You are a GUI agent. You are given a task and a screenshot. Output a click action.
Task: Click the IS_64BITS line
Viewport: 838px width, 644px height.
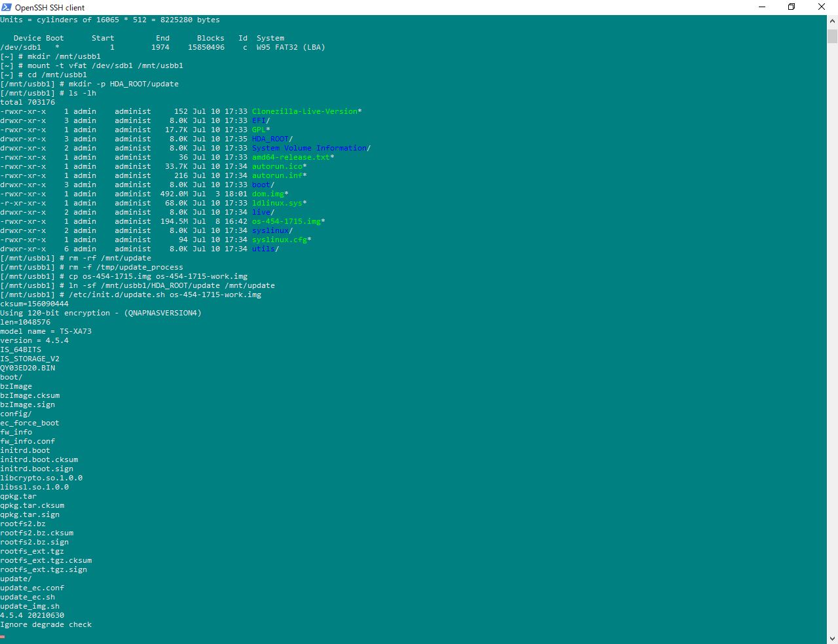20,349
